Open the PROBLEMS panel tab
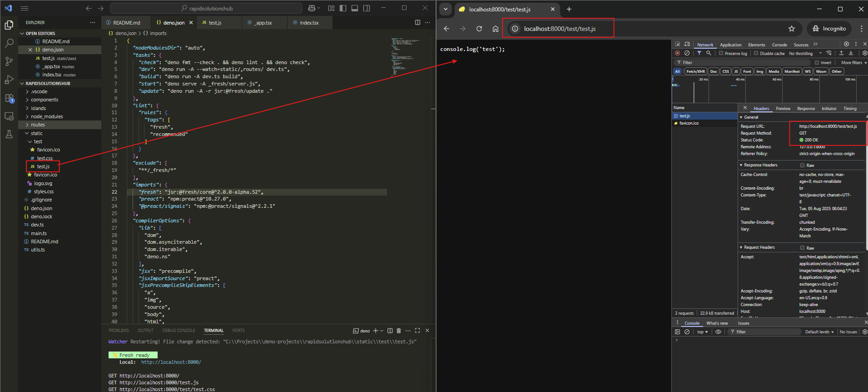Image resolution: width=868 pixels, height=392 pixels. point(119,331)
